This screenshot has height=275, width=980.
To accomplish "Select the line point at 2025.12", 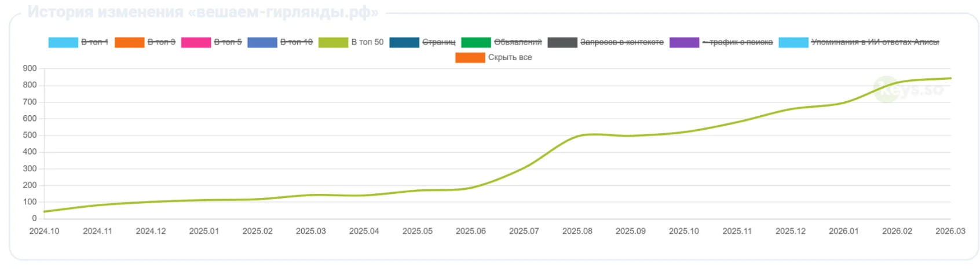I will 791,109.
